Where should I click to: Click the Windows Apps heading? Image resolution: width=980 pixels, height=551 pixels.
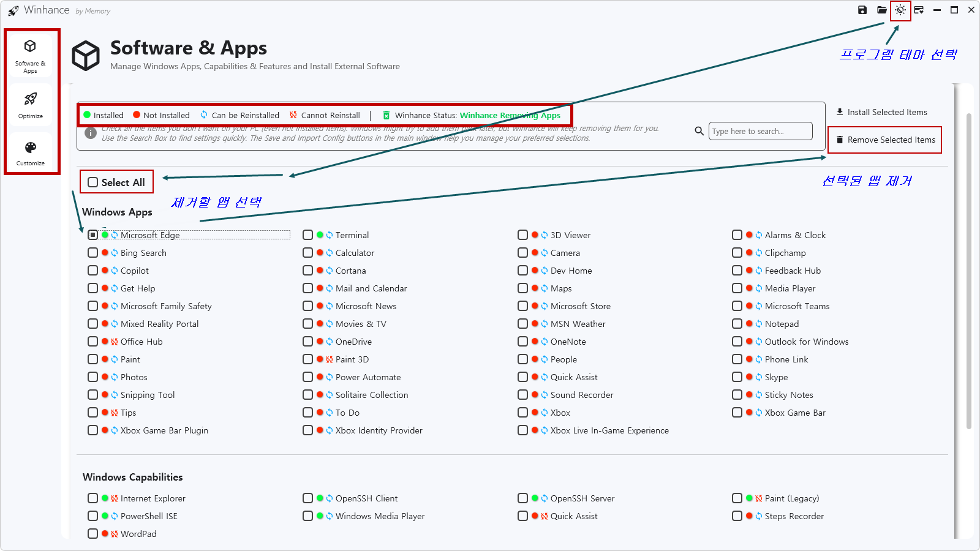pos(117,212)
